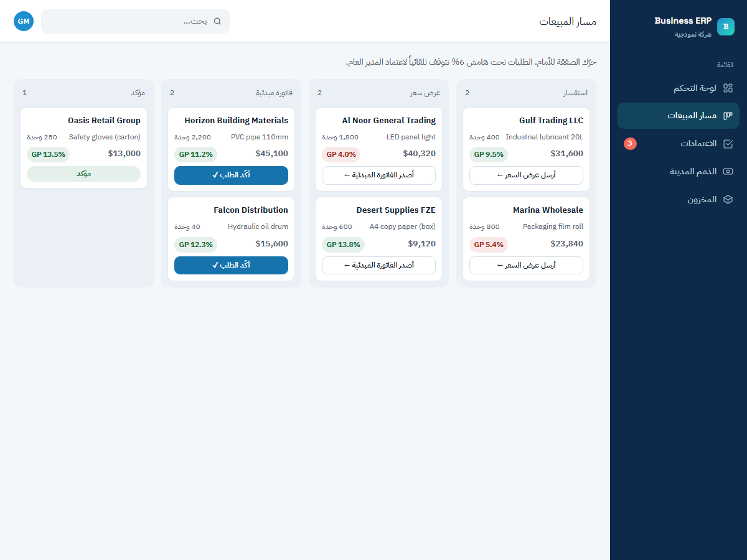Open لوحة التحكم menu item
The image size is (747, 560).
679,88
